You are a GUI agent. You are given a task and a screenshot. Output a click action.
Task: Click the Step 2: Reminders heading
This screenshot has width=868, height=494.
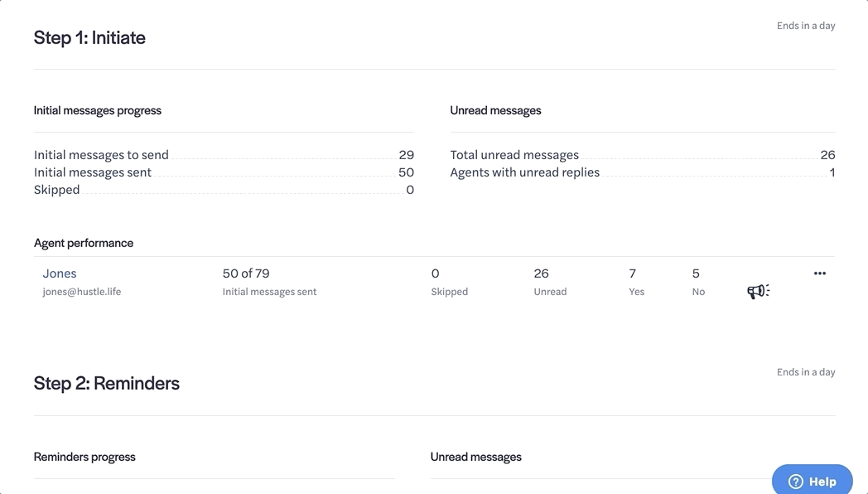tap(107, 384)
